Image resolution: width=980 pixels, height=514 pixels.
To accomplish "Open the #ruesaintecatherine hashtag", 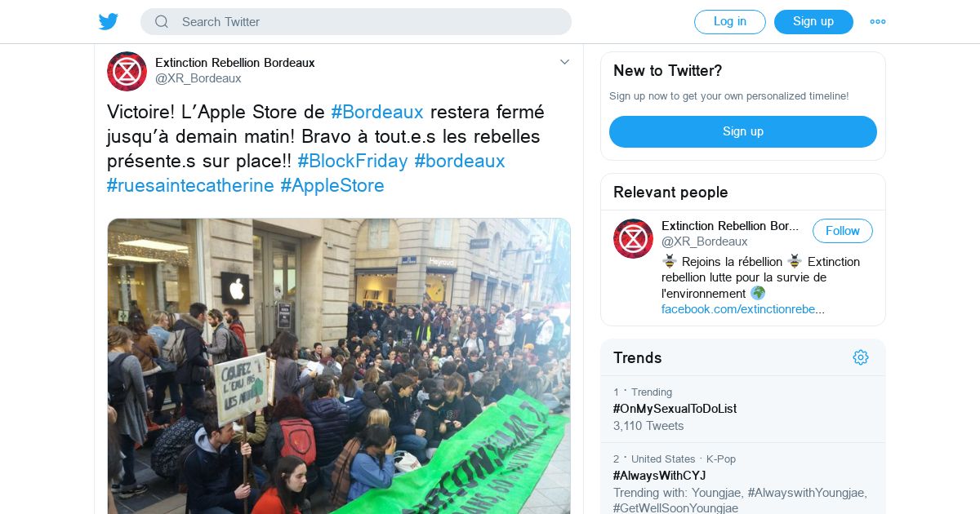I will pos(190,185).
